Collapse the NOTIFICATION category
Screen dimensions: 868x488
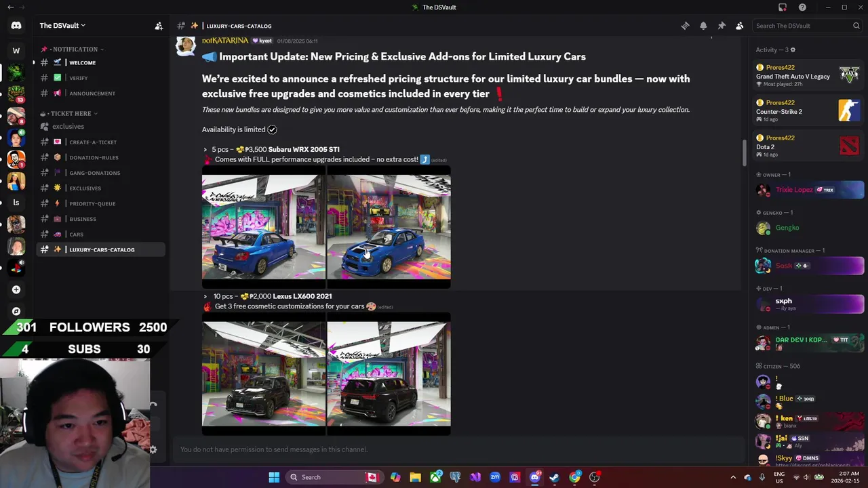coord(73,49)
